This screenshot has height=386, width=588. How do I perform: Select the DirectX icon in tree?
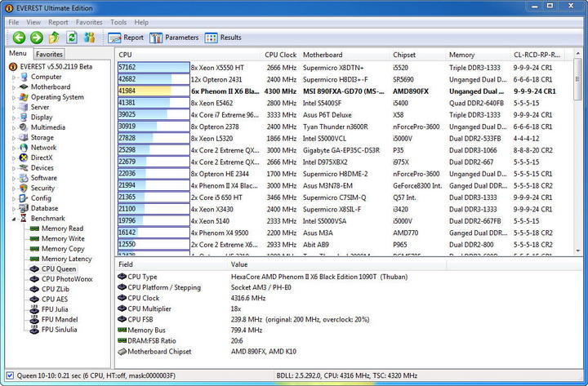24,158
